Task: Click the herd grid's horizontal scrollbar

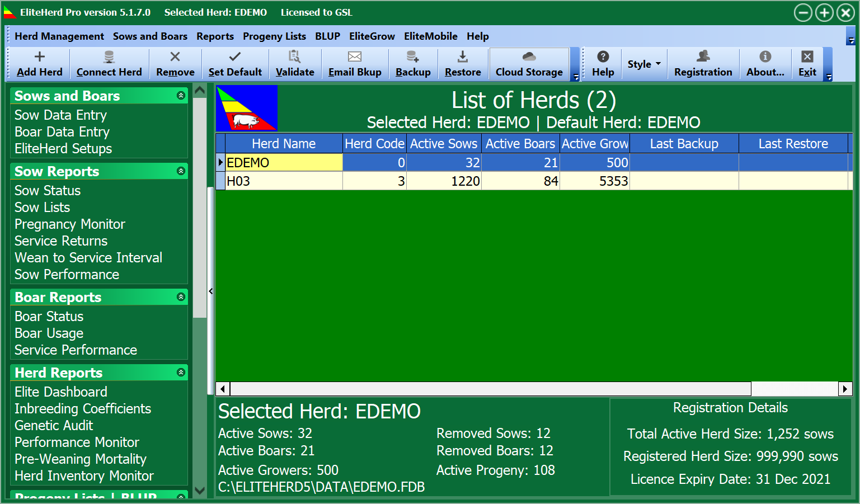Action: [x=490, y=389]
